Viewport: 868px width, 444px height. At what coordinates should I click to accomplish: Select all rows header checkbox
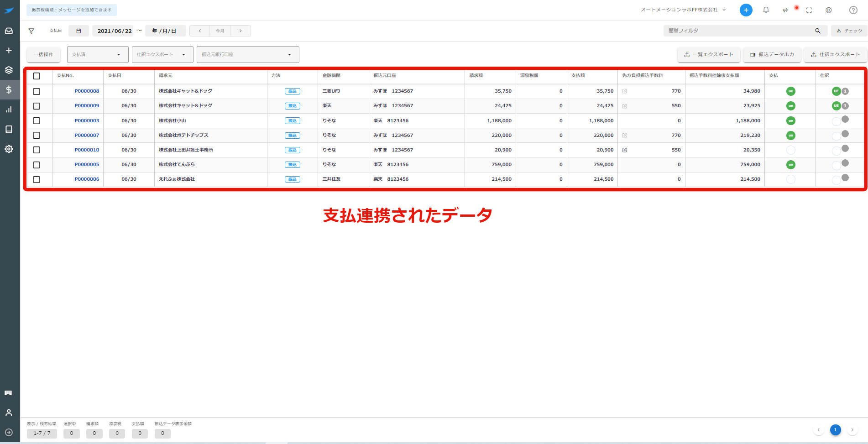pos(37,76)
